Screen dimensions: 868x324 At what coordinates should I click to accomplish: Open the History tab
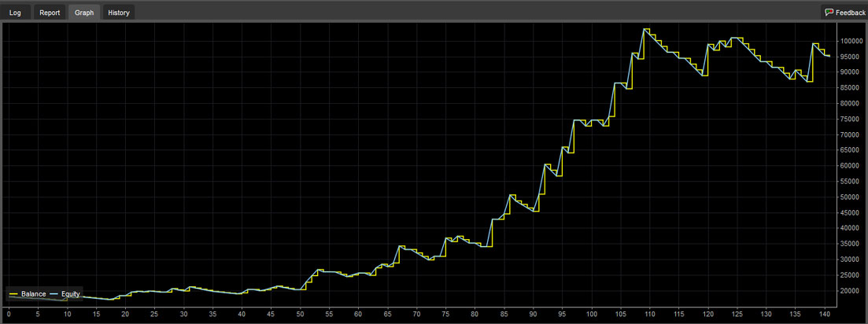(x=119, y=13)
